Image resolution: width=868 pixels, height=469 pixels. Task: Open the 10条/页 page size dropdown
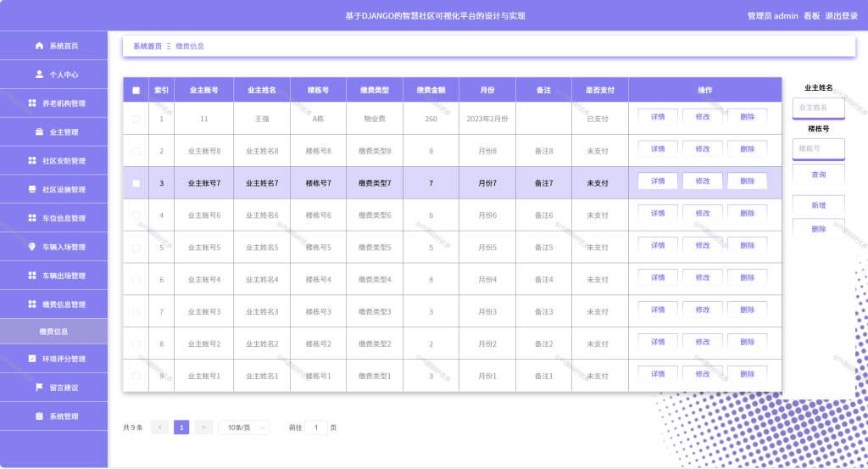(244, 427)
